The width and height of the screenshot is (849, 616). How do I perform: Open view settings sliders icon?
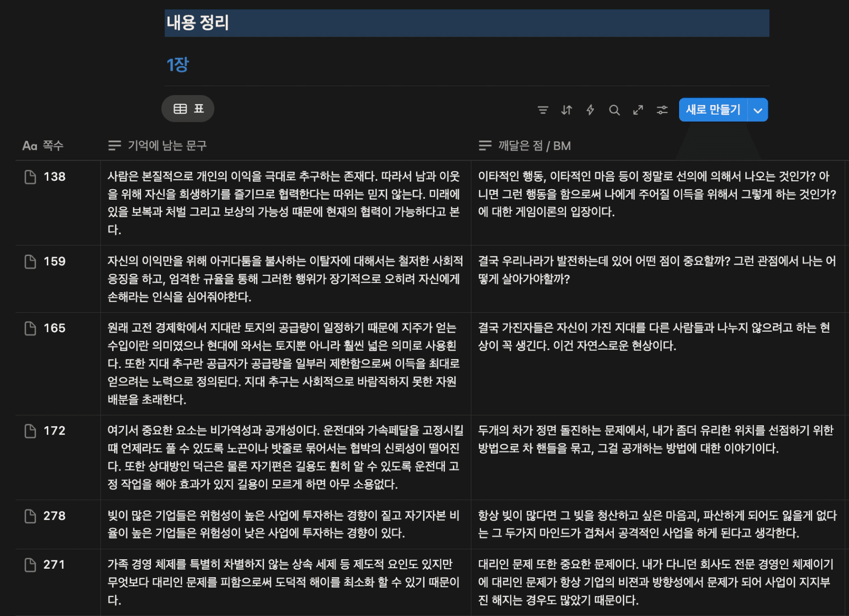(662, 110)
